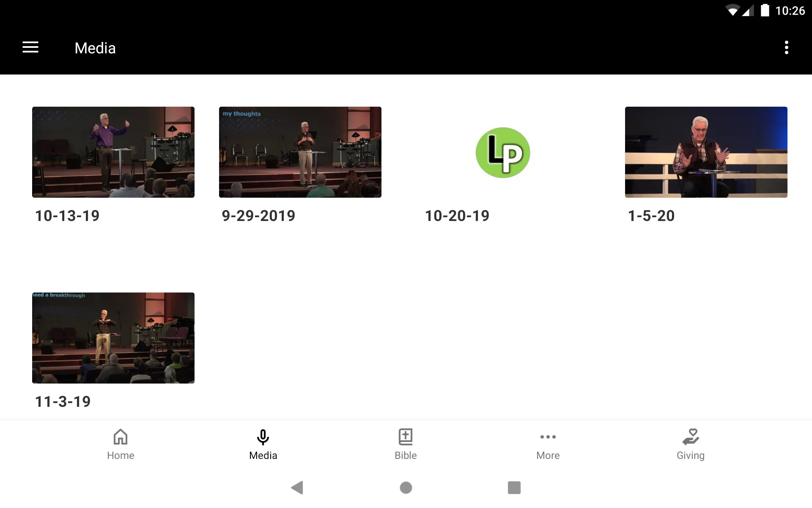The height and width of the screenshot is (508, 812).
Task: Open the 10-13-19 sermon video
Action: coord(113,152)
